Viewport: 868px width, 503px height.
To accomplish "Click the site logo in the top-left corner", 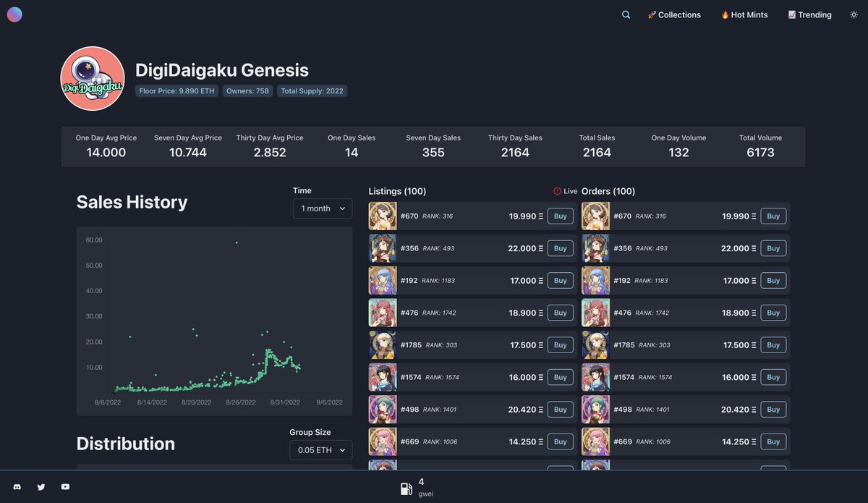I will (x=14, y=14).
